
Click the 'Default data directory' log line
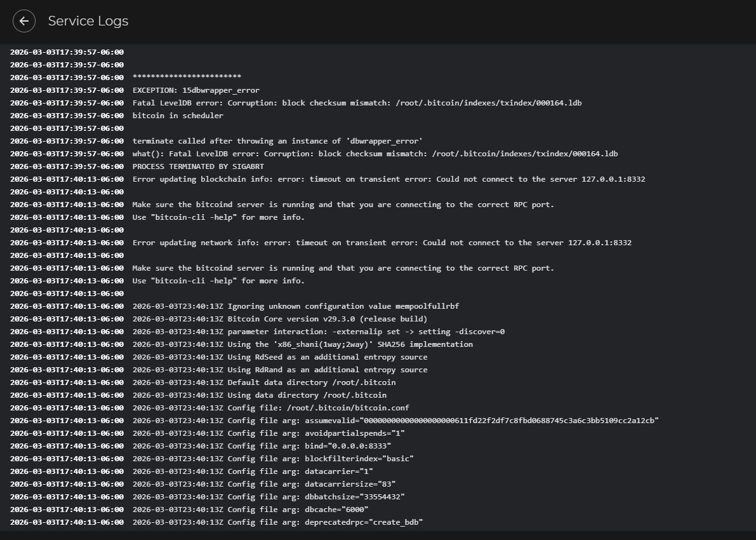pos(264,382)
